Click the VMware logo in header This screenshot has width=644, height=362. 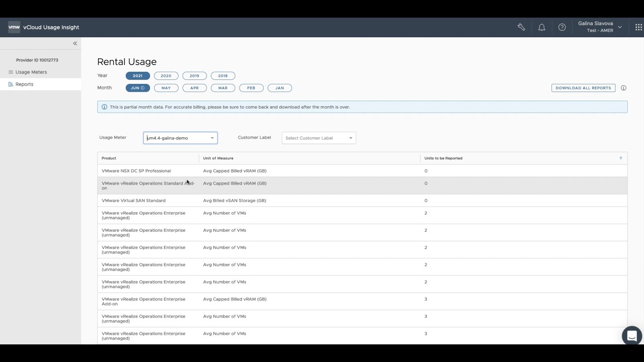click(x=14, y=27)
